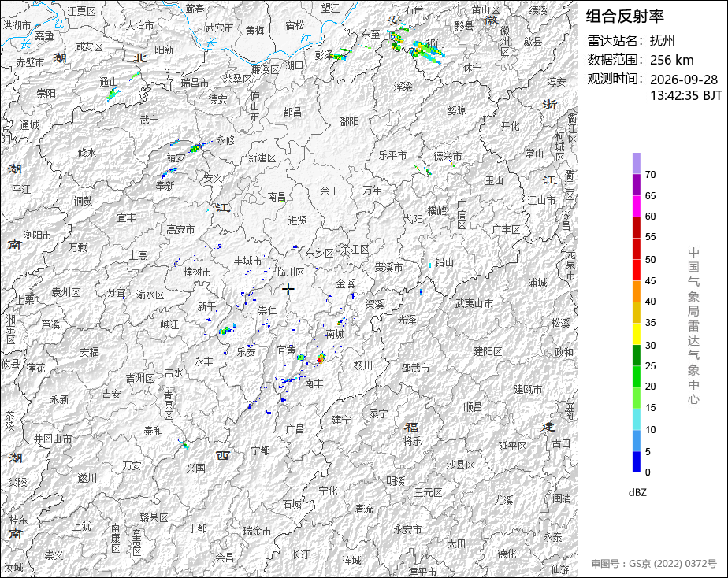Click the 邵武市 label on map

[x=415, y=369]
